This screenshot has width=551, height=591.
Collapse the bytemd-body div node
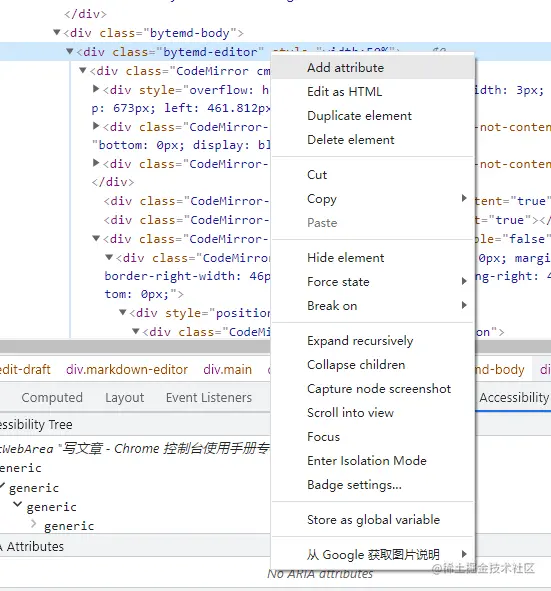(x=57, y=32)
